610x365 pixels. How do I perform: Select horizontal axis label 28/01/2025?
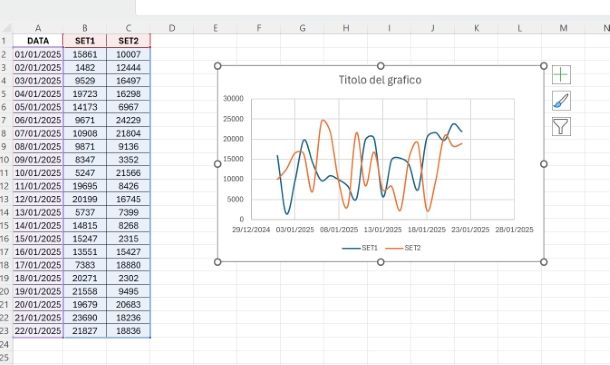tap(514, 230)
